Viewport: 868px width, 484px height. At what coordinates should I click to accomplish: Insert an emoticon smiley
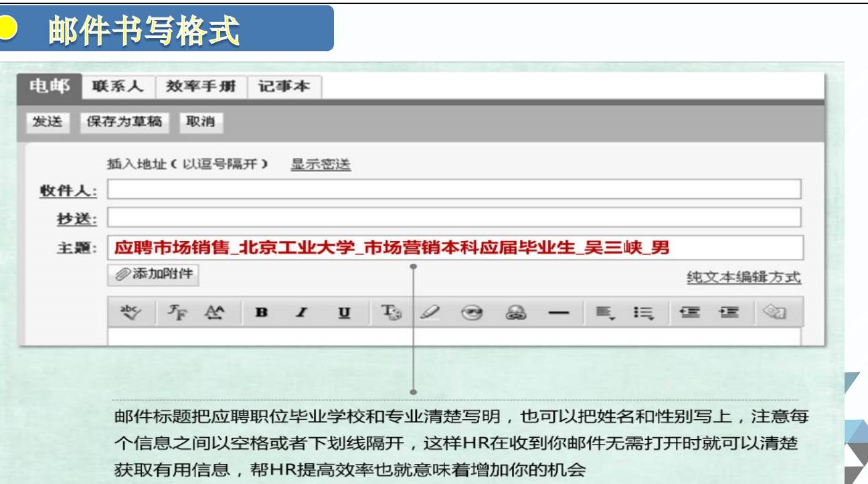click(472, 312)
